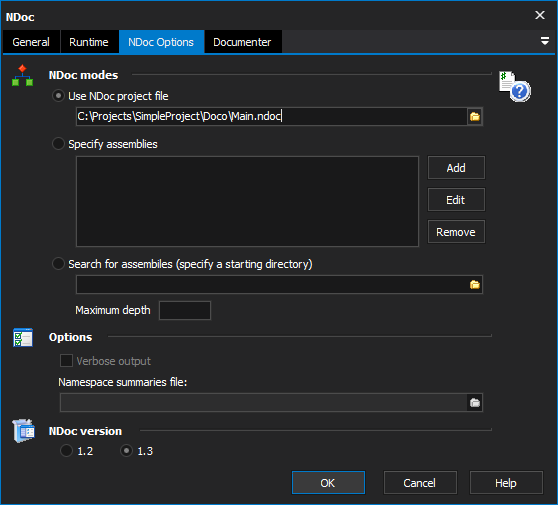Click the NDoc version section icon
This screenshot has height=505, width=558.
(23, 431)
